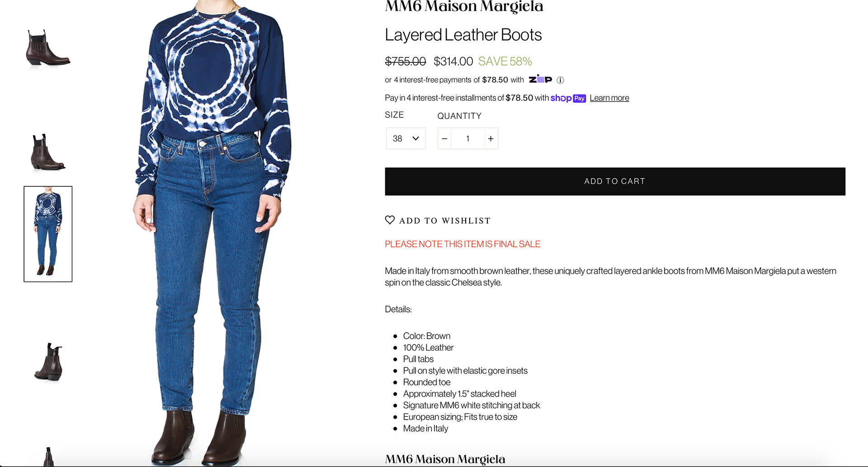This screenshot has width=868, height=467.
Task: Increase quantity with plus button
Action: (x=491, y=139)
